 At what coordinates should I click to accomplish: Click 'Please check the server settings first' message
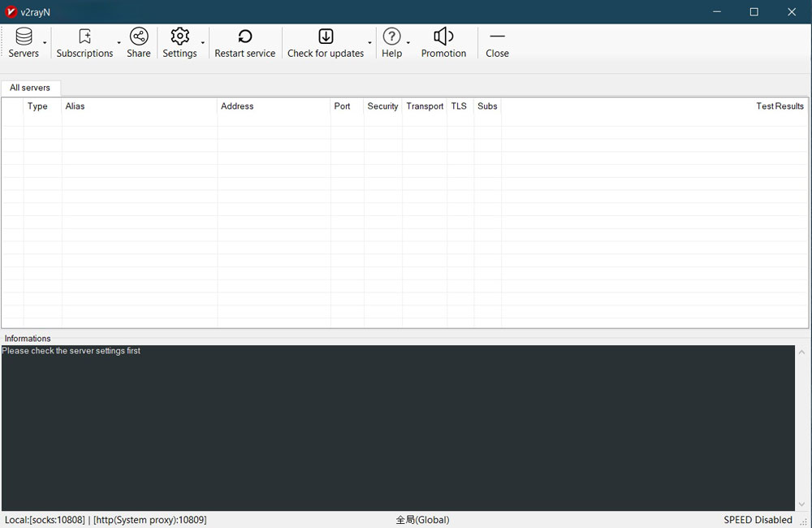[71, 351]
